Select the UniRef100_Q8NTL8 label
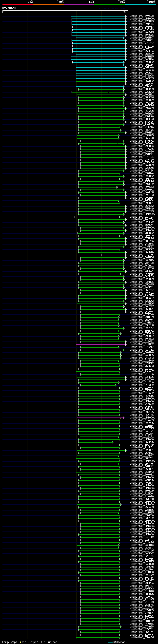The width and height of the screenshot is (158, 644). (x=142, y=263)
